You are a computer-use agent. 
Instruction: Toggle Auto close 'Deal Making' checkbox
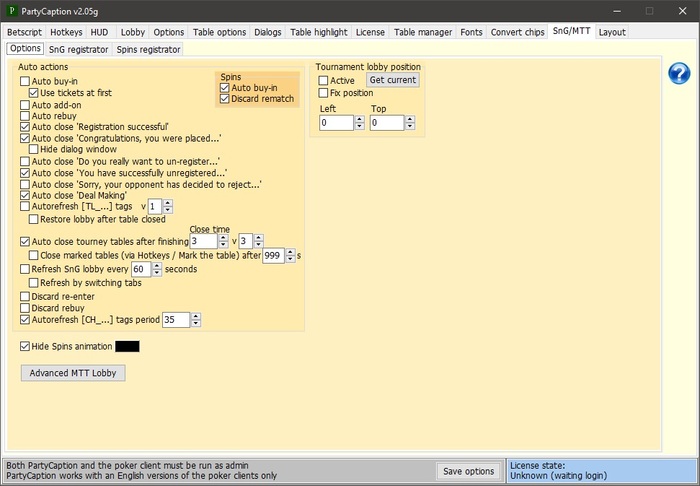coord(25,195)
